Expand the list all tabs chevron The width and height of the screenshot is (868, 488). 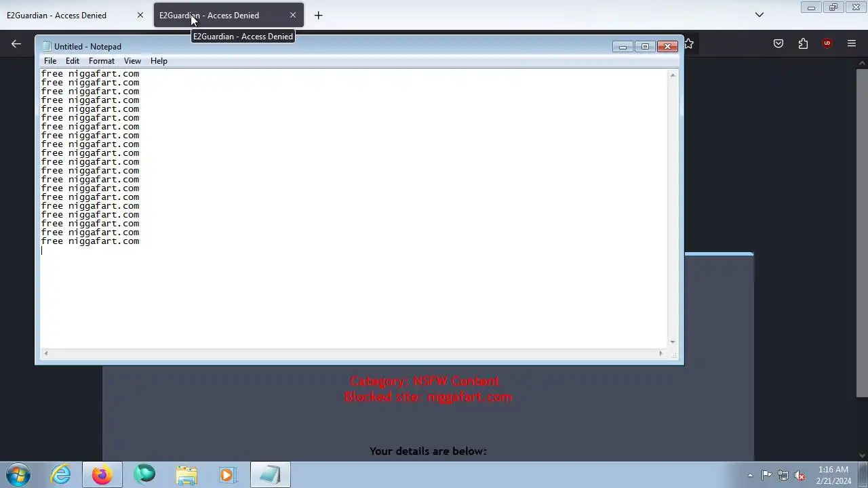tap(759, 15)
